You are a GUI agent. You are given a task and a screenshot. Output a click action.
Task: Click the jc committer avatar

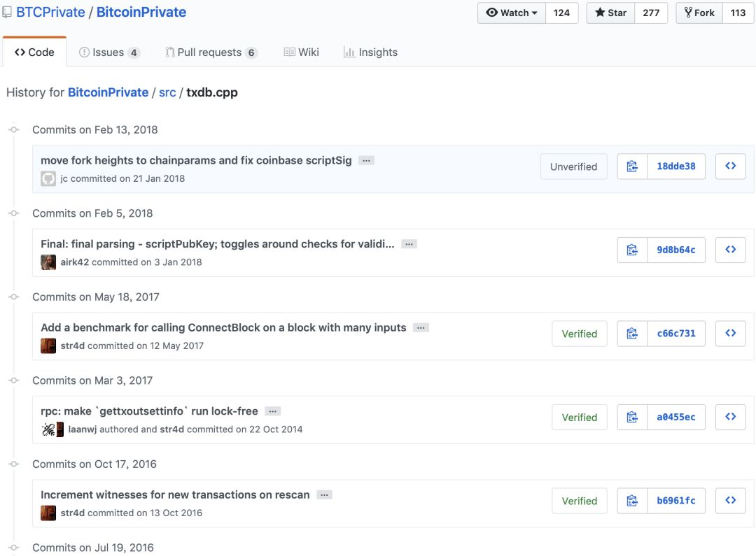pos(48,179)
